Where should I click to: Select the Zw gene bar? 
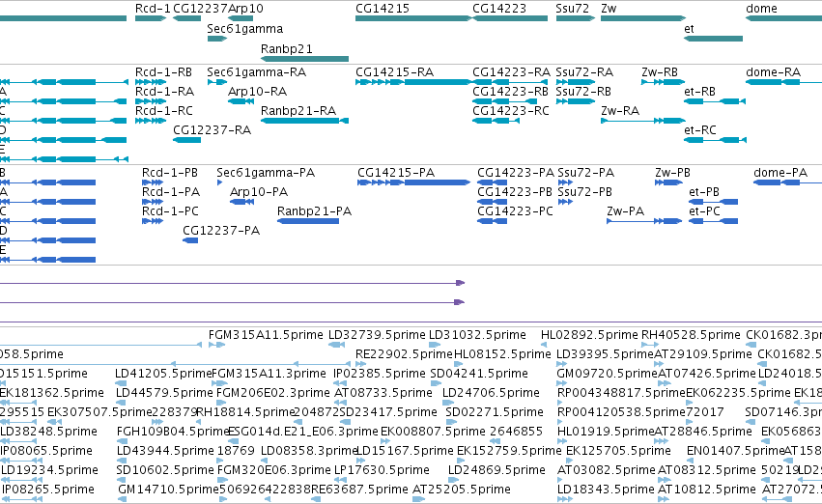tap(643, 18)
